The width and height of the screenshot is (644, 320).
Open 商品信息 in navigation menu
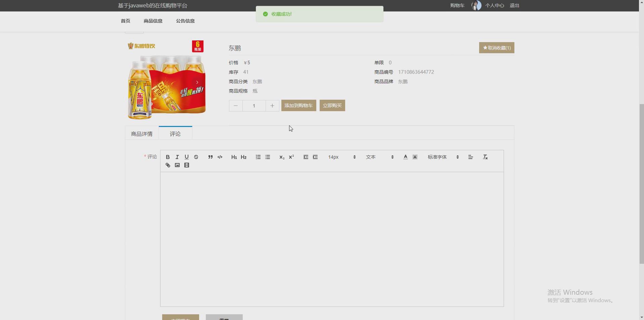click(x=153, y=21)
